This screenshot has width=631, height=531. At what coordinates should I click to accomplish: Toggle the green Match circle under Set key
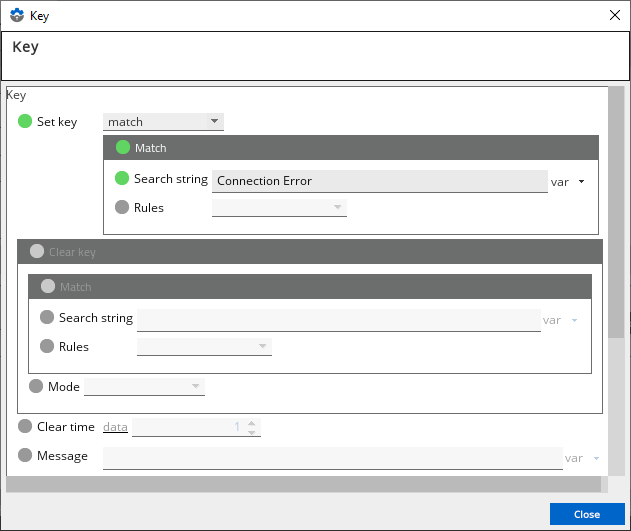point(123,147)
